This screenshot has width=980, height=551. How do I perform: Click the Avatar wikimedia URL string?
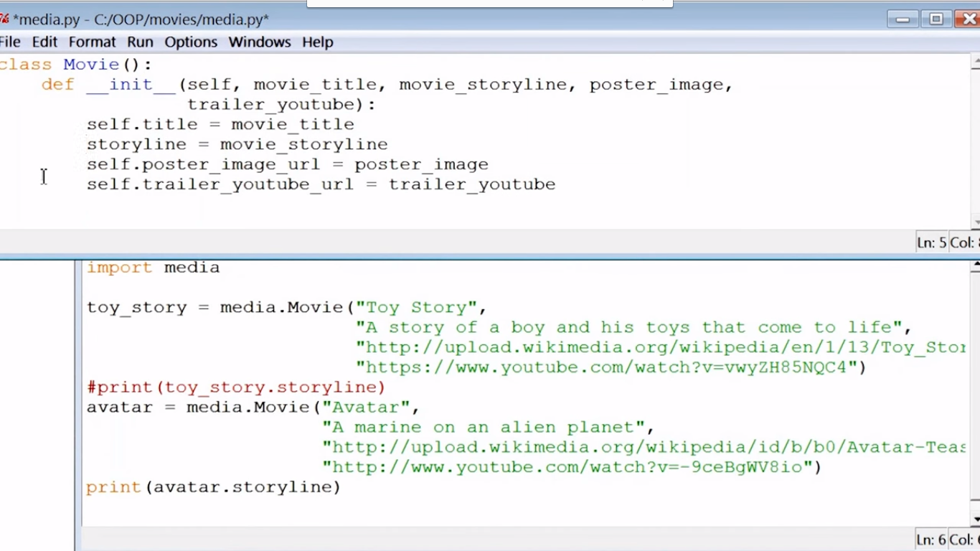point(644,448)
